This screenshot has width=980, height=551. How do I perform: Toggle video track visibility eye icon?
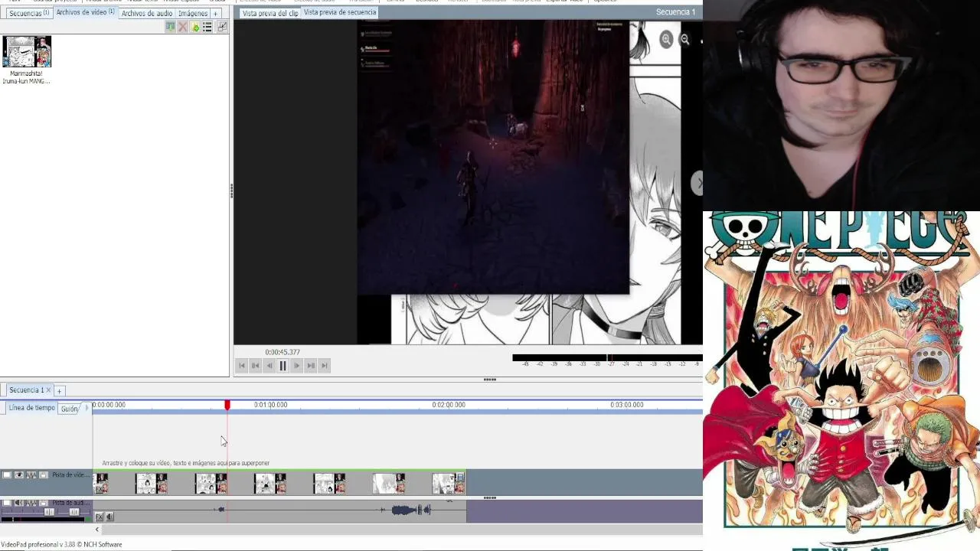[19, 475]
